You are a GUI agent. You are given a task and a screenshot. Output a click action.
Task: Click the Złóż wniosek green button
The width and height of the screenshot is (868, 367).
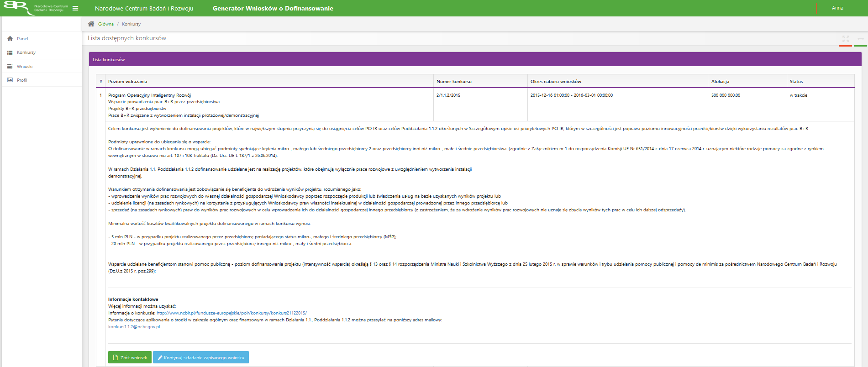[x=130, y=357]
